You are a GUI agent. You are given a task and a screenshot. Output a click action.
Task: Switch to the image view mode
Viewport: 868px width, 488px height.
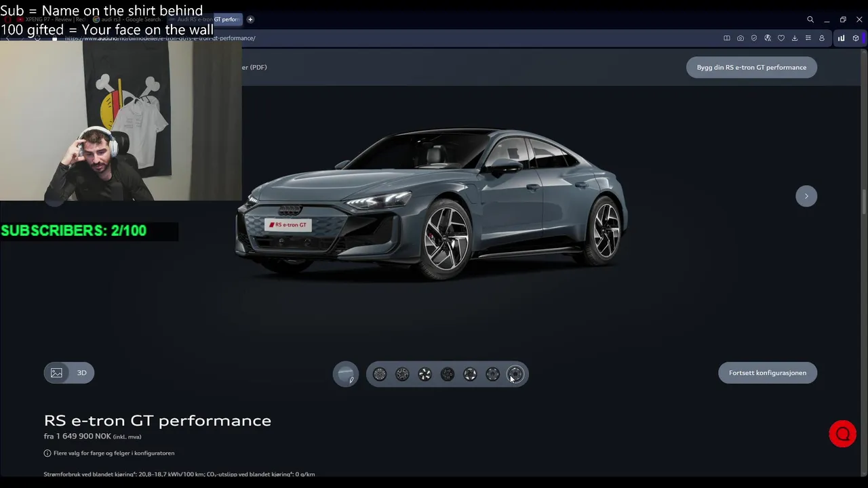pos(57,373)
